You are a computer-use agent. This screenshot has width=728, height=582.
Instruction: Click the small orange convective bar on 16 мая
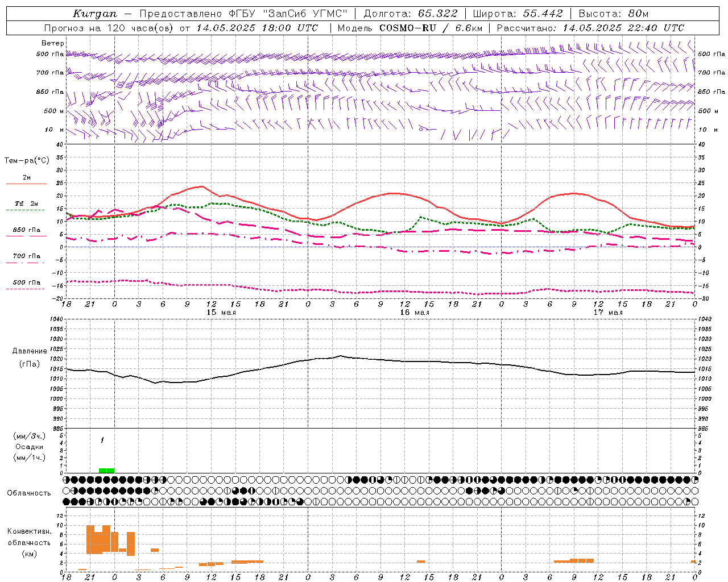pos(421,562)
